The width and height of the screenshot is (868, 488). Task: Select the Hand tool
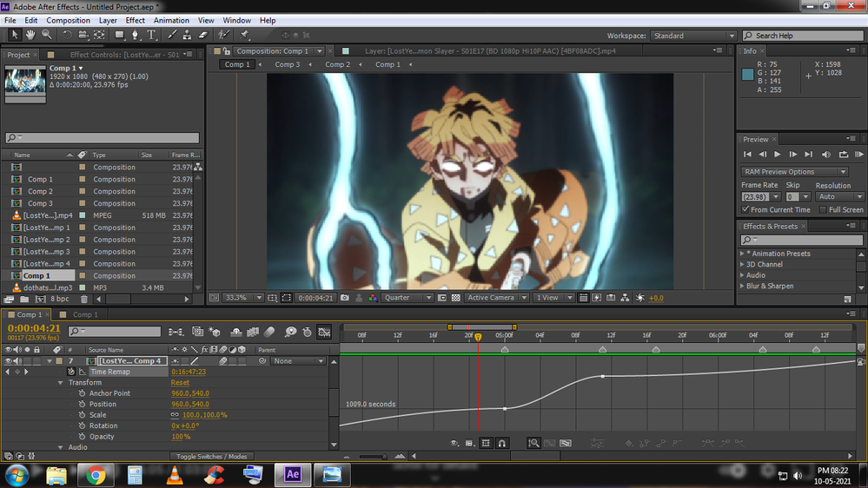coord(30,35)
